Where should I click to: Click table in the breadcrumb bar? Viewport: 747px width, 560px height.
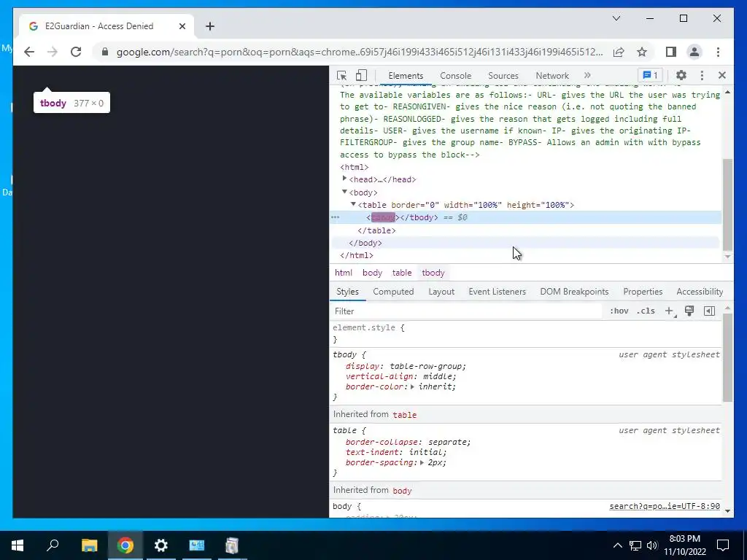[x=402, y=273]
